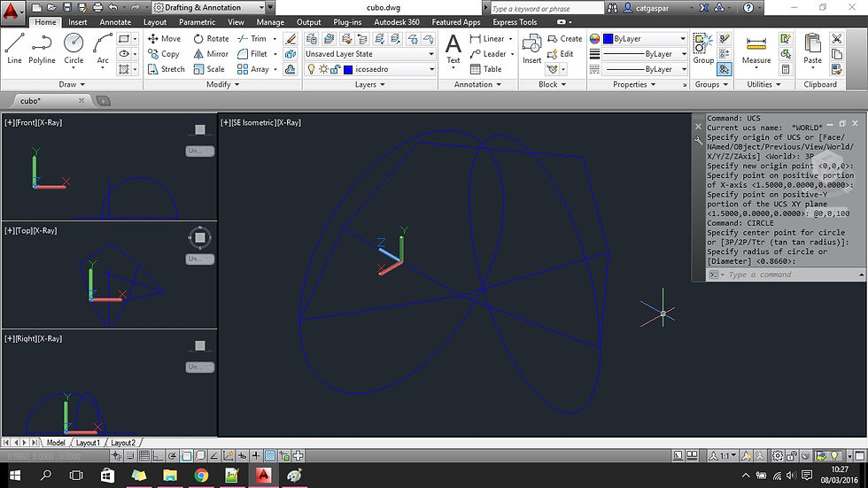Open the AutoCAD application menu button
The image size is (868, 488).
click(x=12, y=12)
